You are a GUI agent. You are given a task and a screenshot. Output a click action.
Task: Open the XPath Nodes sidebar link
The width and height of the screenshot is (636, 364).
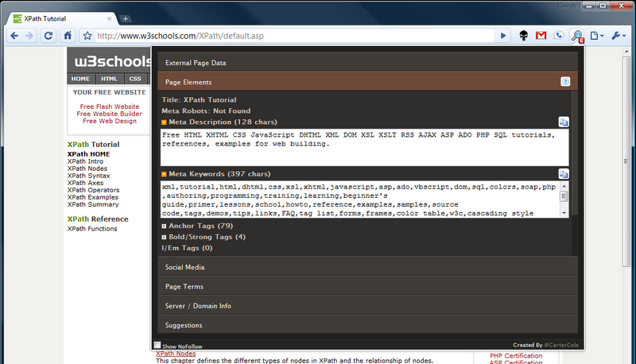tap(87, 168)
